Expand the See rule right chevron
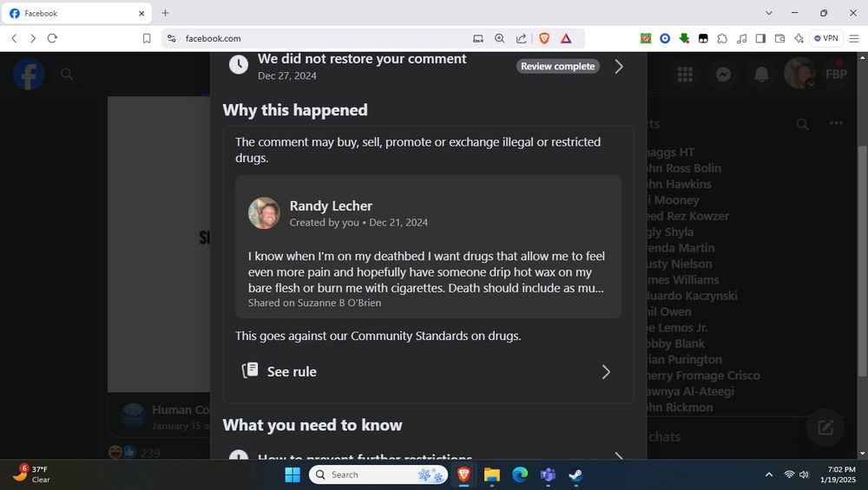868x490 pixels. 606,372
